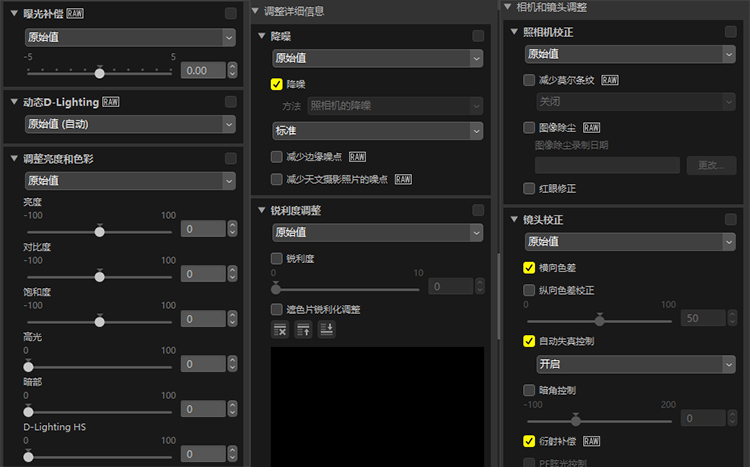750x467 pixels.
Task: Click the delete color control point icon
Action: [x=280, y=330]
